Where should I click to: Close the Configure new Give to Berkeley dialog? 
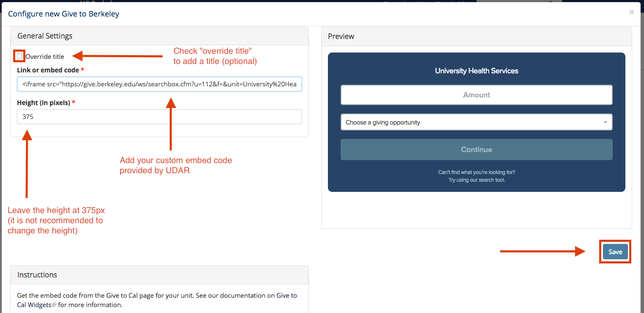click(631, 12)
